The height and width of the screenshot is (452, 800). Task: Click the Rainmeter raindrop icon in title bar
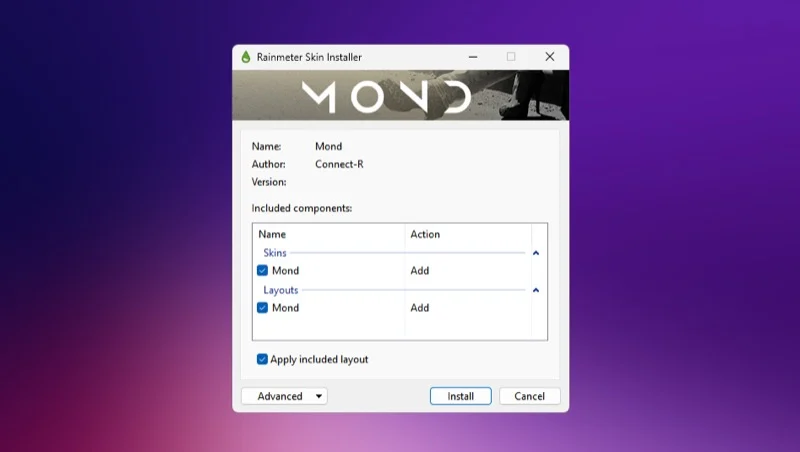click(x=246, y=57)
